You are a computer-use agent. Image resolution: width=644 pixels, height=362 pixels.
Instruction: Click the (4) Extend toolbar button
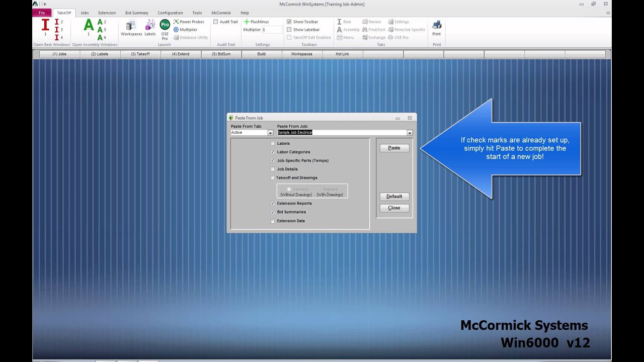pyautogui.click(x=181, y=54)
